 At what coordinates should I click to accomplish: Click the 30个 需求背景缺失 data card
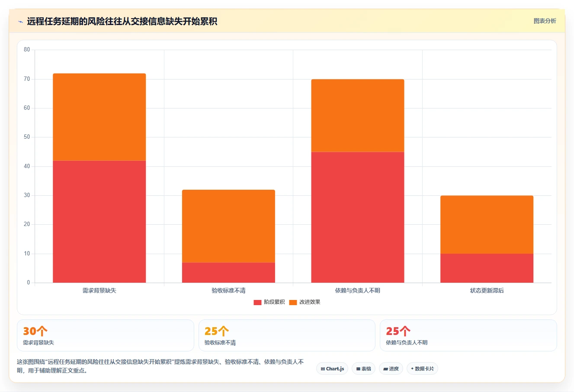pos(106,335)
